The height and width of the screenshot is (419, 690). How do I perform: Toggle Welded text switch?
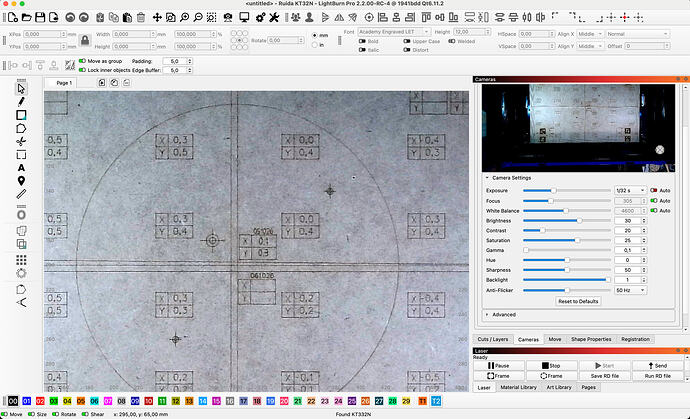pyautogui.click(x=451, y=41)
